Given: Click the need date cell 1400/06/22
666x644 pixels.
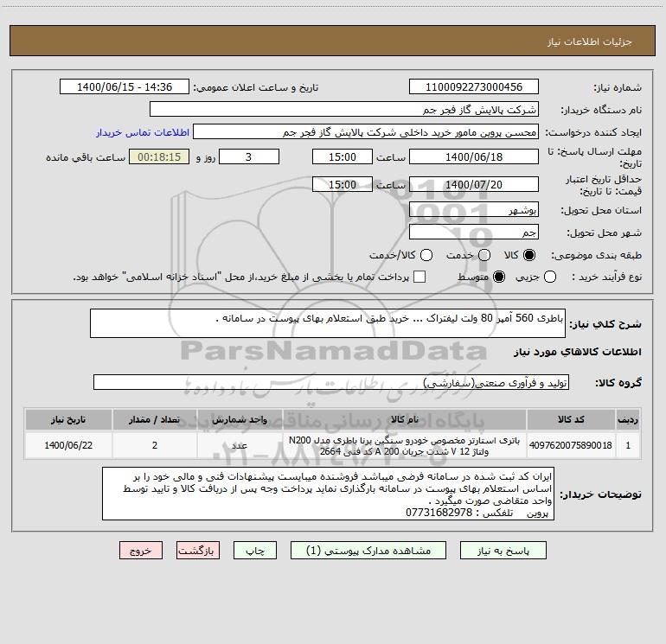Looking at the screenshot, I should coord(68,445).
